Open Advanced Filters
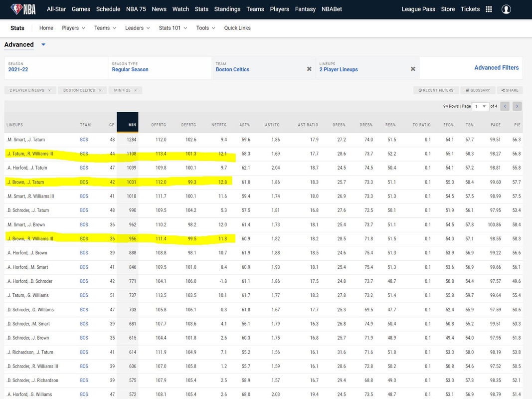The image size is (532, 399). pyautogui.click(x=497, y=67)
